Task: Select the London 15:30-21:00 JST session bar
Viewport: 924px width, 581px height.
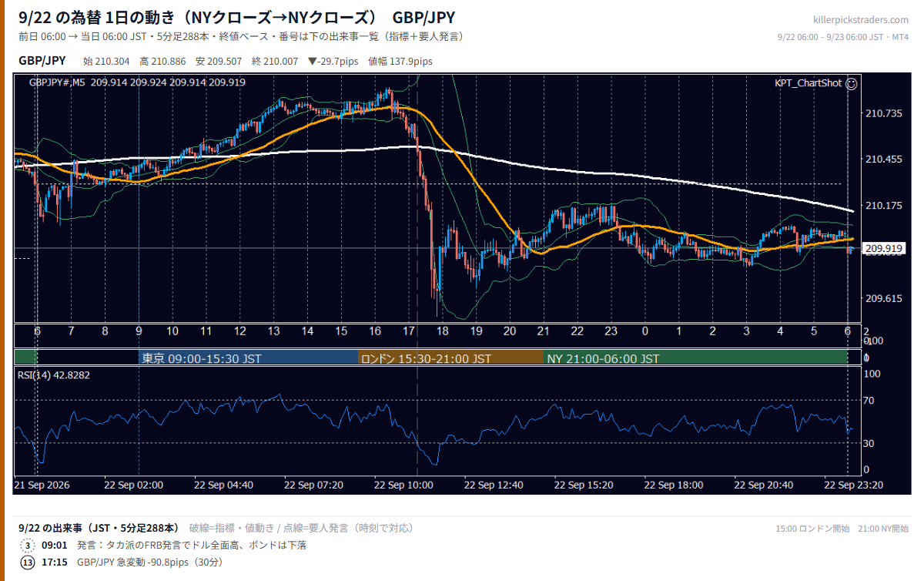Action: point(451,358)
